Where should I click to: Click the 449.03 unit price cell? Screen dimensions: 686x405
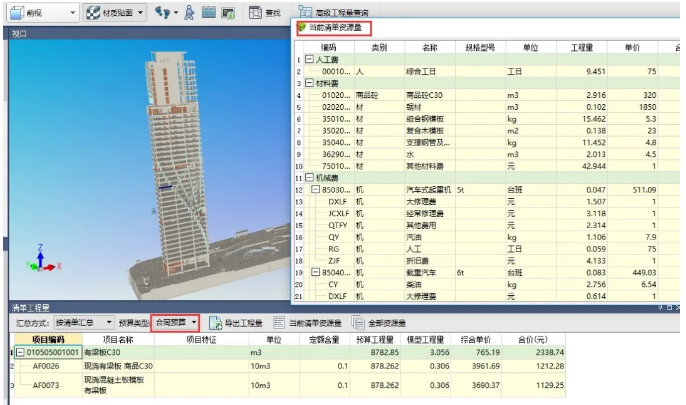pos(632,272)
